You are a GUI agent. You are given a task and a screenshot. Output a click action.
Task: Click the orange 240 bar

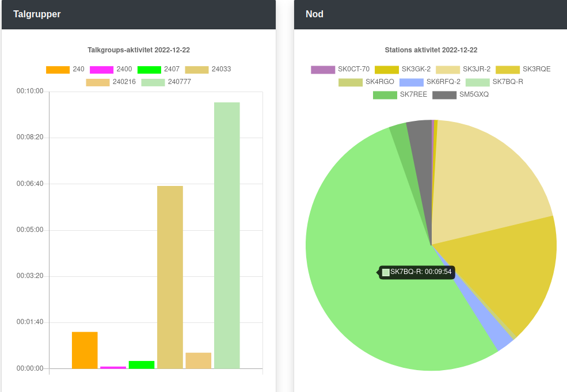point(85,350)
